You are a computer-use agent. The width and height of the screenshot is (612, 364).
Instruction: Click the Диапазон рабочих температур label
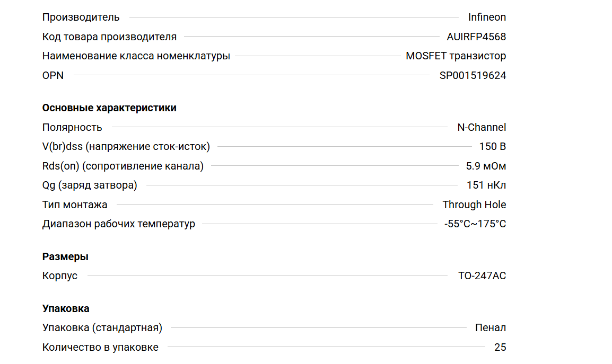[118, 224]
